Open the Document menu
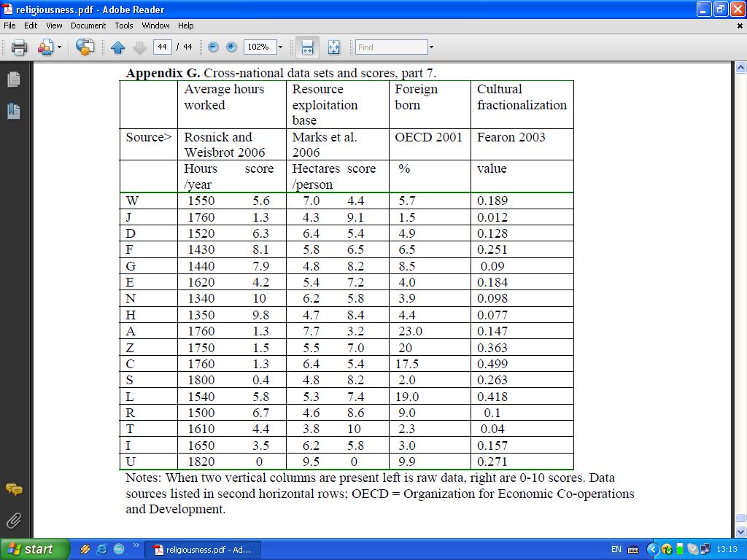The height and width of the screenshot is (560, 747). point(88,26)
